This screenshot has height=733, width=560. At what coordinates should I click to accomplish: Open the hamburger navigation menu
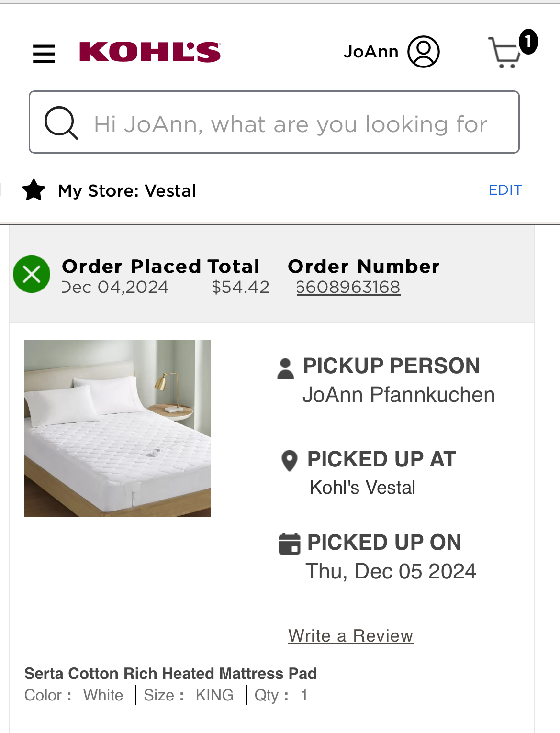(44, 54)
